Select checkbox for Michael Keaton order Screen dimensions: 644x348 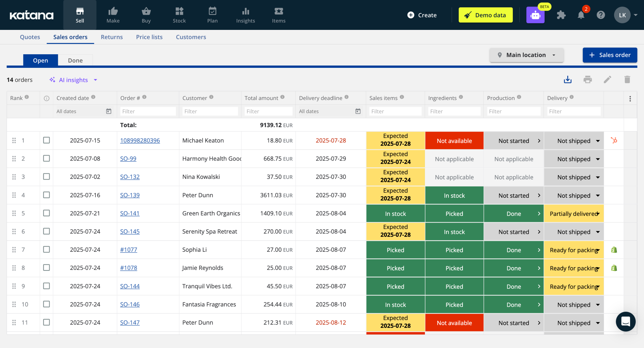pos(46,140)
